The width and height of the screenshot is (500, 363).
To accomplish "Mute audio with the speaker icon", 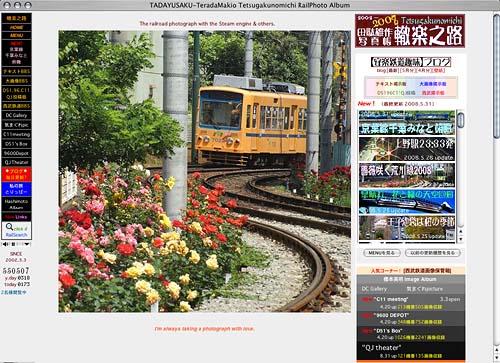I will coord(6,244).
